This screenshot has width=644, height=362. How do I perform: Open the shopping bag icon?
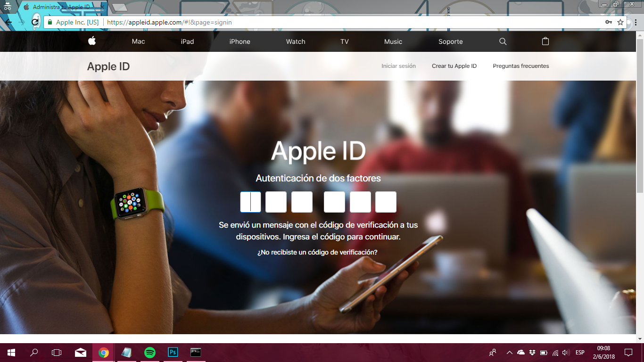coord(545,41)
